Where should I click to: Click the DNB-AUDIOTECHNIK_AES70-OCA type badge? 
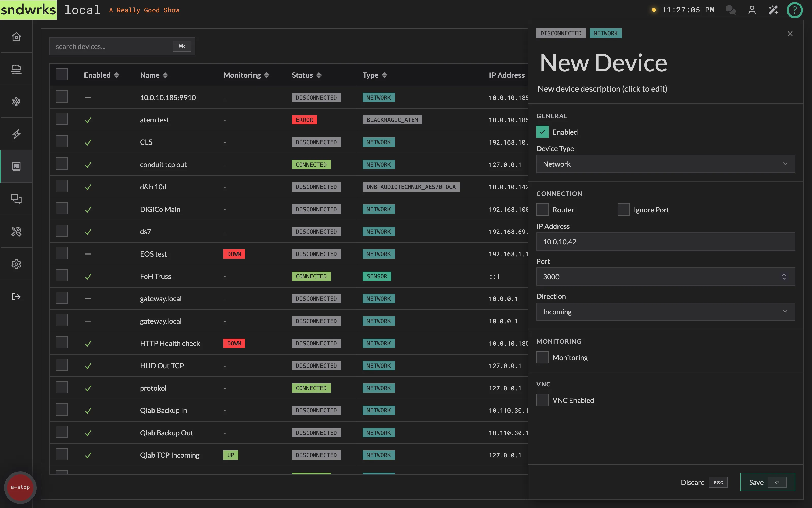point(411,187)
